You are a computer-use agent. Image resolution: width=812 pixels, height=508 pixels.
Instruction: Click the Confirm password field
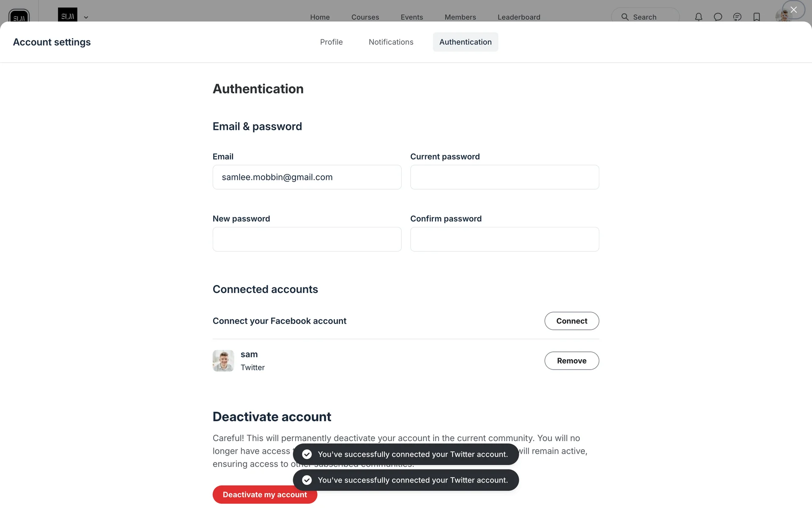(504, 239)
